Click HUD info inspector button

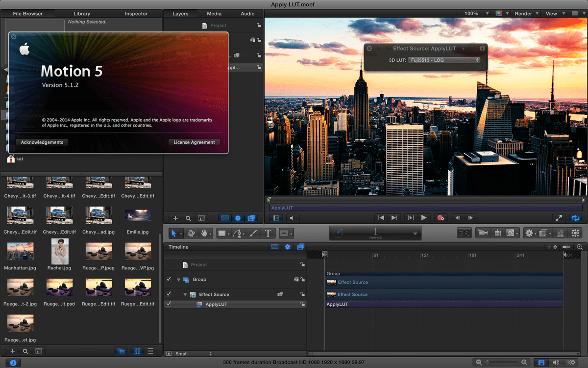482,49
